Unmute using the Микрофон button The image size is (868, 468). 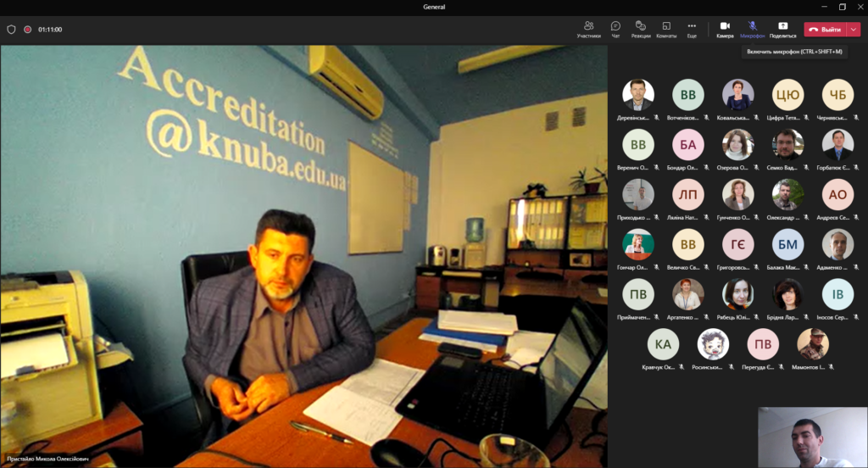pos(753,30)
